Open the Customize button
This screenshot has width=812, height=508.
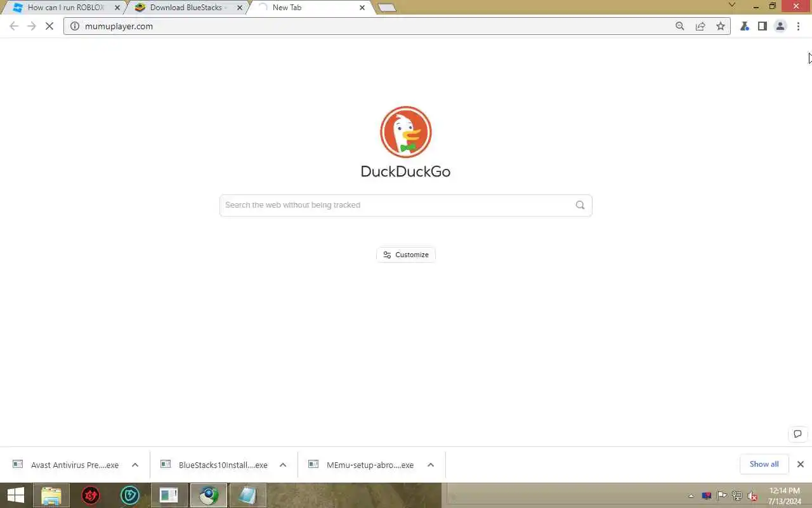(x=406, y=255)
